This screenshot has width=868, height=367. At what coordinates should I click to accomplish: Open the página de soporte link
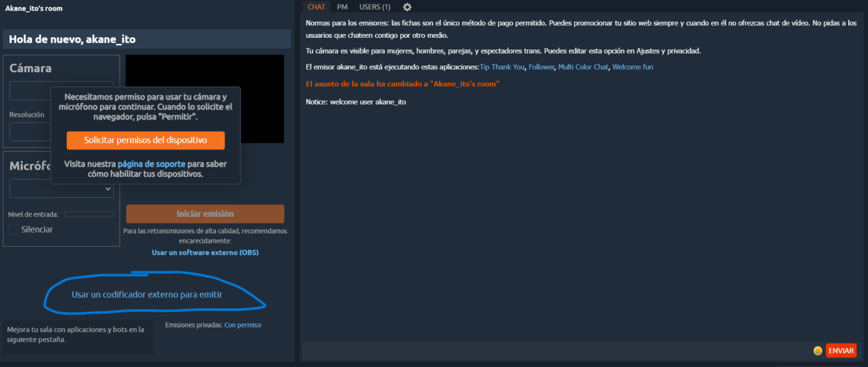point(151,164)
